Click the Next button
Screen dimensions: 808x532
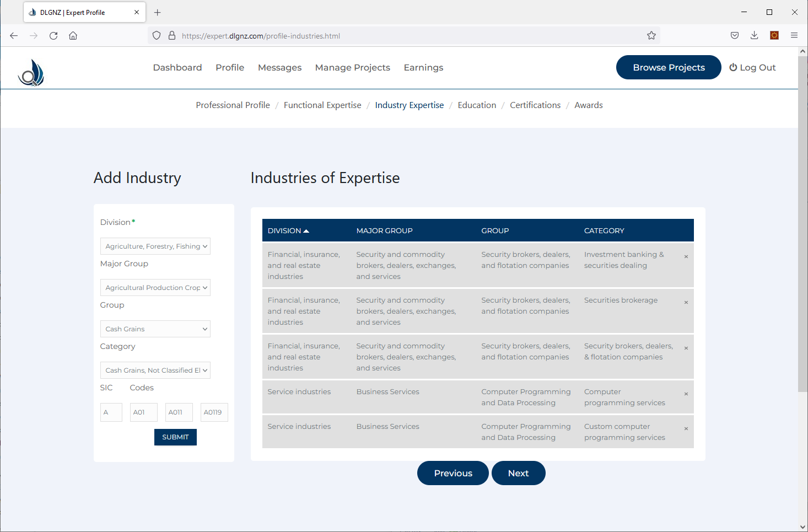[519, 473]
